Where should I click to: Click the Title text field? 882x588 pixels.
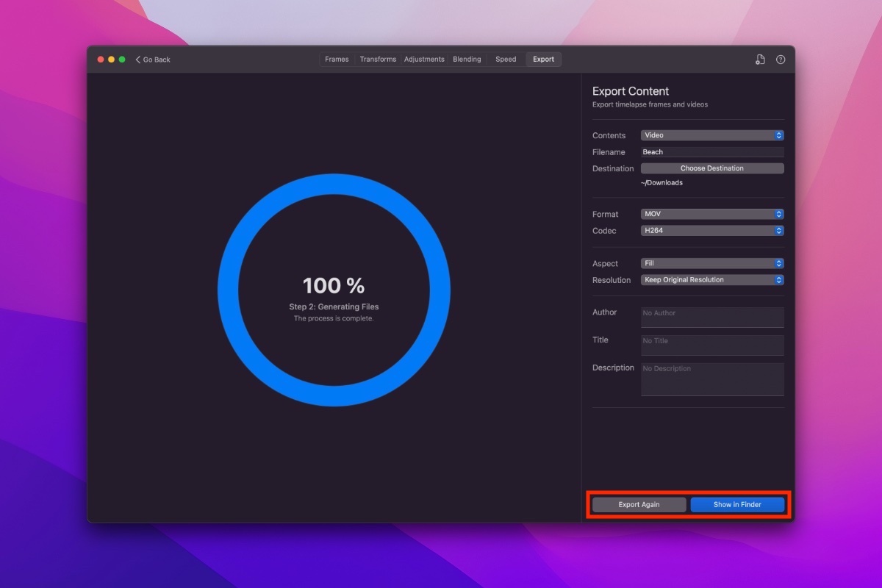pyautogui.click(x=712, y=345)
